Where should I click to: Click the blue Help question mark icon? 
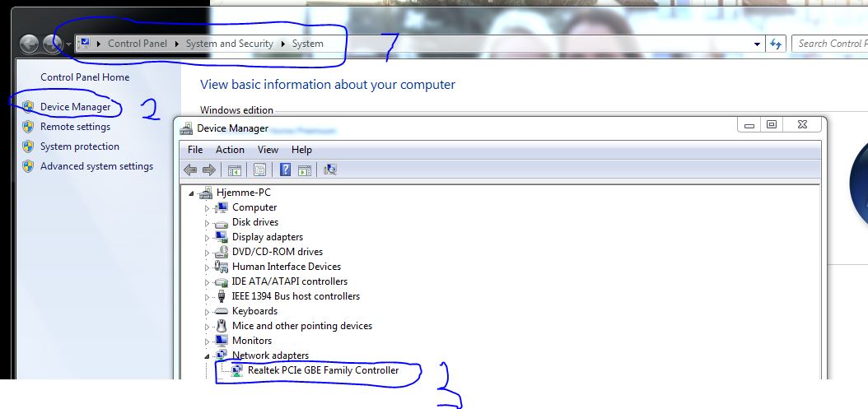285,170
